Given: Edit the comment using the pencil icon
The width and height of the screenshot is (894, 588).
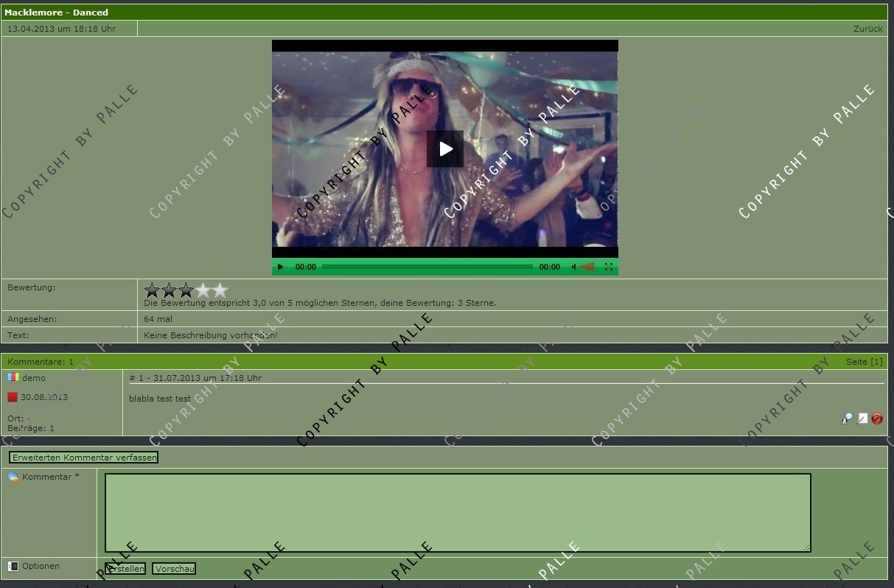Looking at the screenshot, I should point(862,419).
